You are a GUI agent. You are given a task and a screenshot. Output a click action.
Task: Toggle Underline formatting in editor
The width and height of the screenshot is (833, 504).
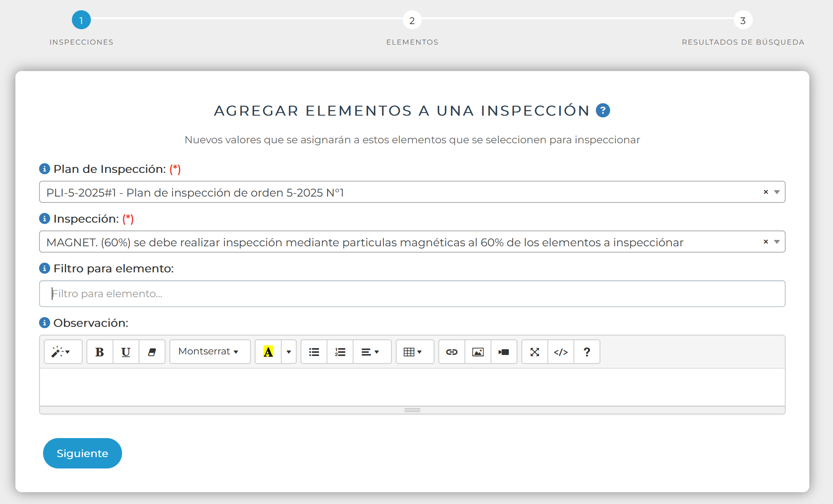point(126,352)
